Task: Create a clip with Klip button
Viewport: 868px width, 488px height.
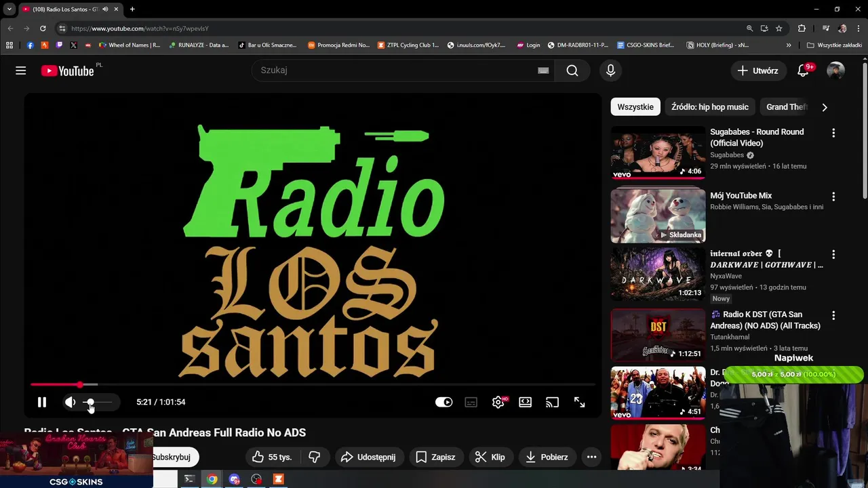Action: (x=490, y=457)
